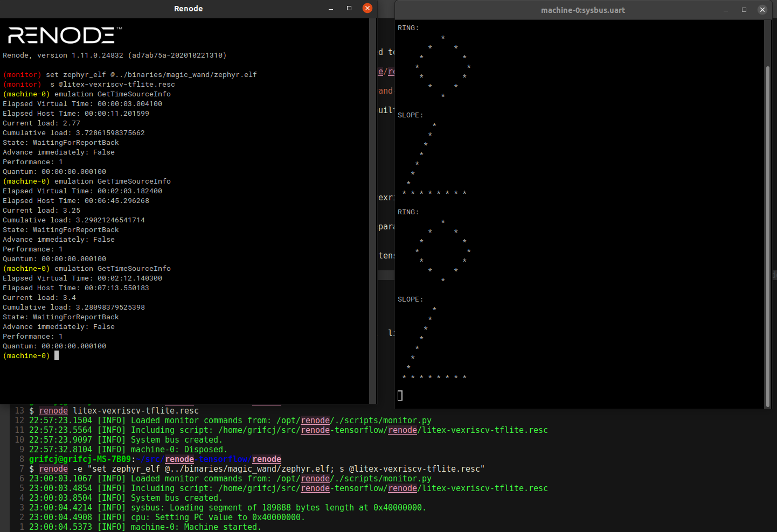Minimize the machine-0:sysbus.uart window
Viewport: 777px width, 532px height.
click(726, 10)
